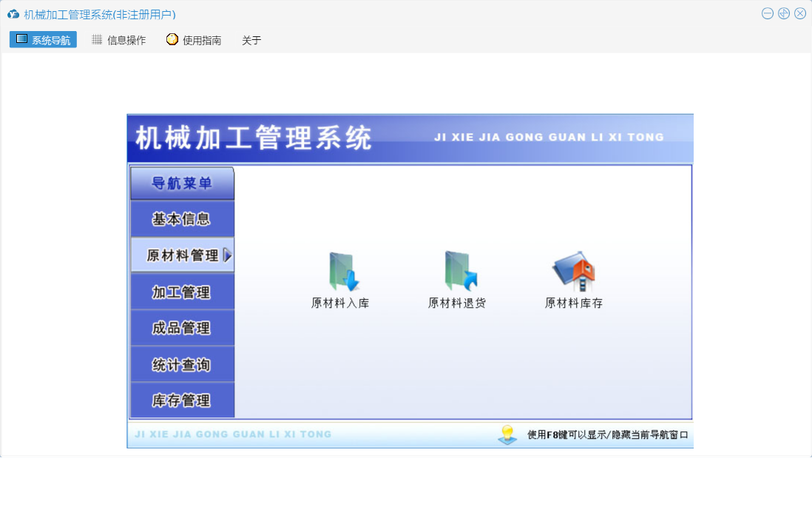Click the 机械加工管理系统 banner title
The image size is (812, 532).
tap(254, 138)
